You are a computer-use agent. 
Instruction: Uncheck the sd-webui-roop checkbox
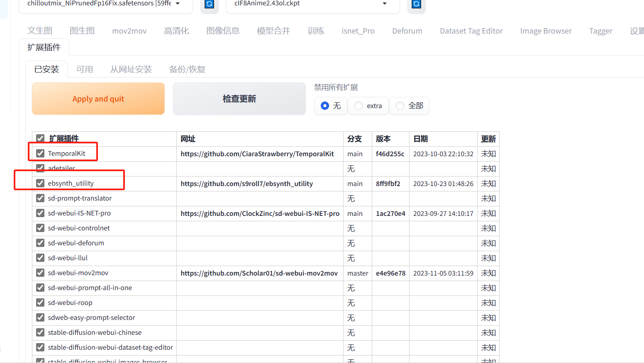click(x=40, y=302)
